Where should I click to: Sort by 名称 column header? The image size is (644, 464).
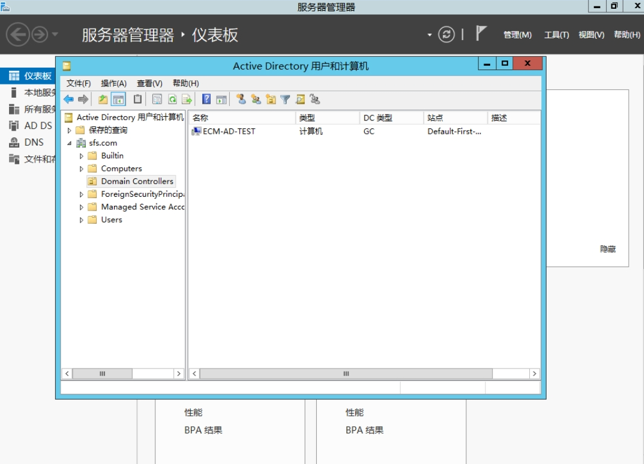click(242, 118)
